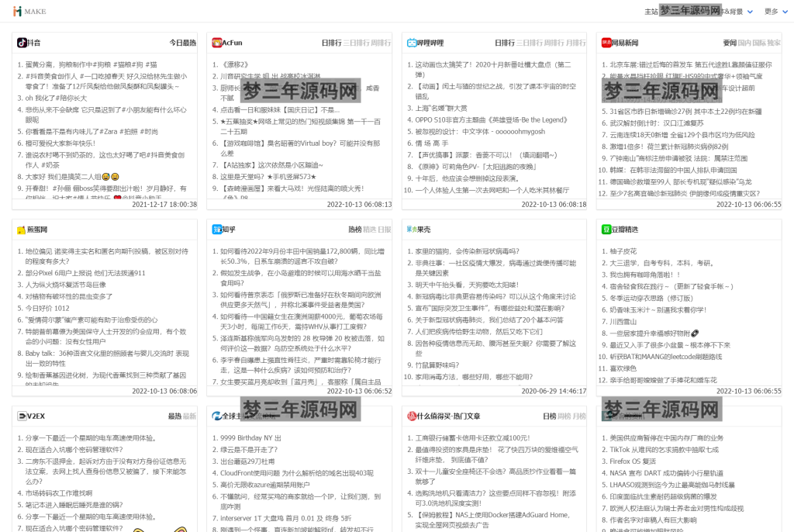The image size is (794, 532).
Task: Open news item 'Firefox OS 复活'
Action: tap(633, 461)
